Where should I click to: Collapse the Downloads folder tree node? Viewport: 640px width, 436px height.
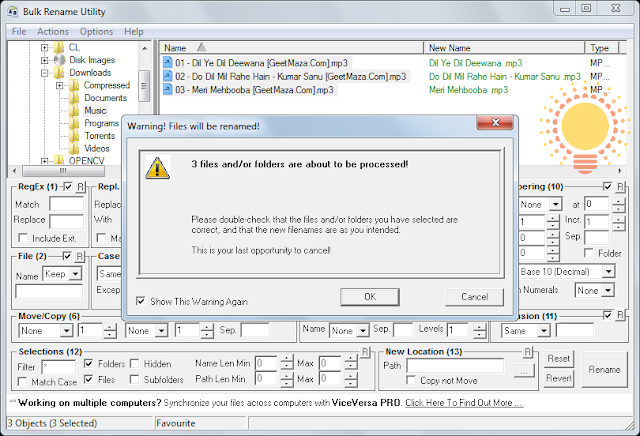click(44, 73)
